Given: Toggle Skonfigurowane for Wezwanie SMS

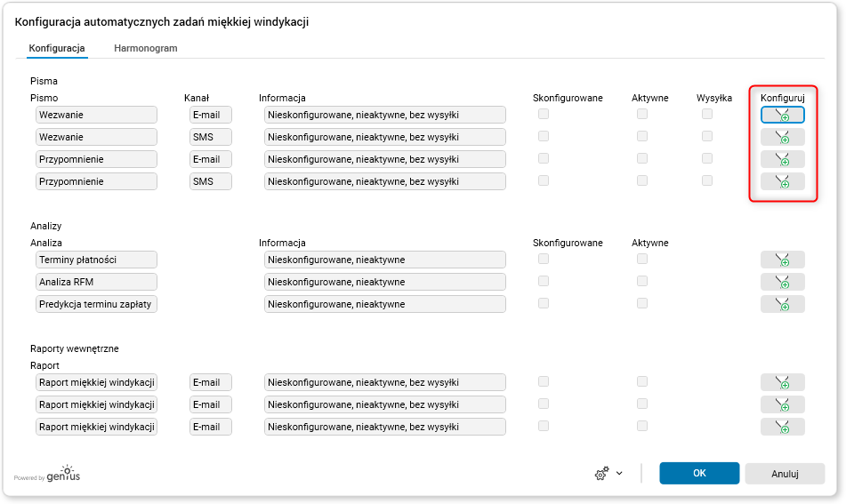Looking at the screenshot, I should point(544,136).
